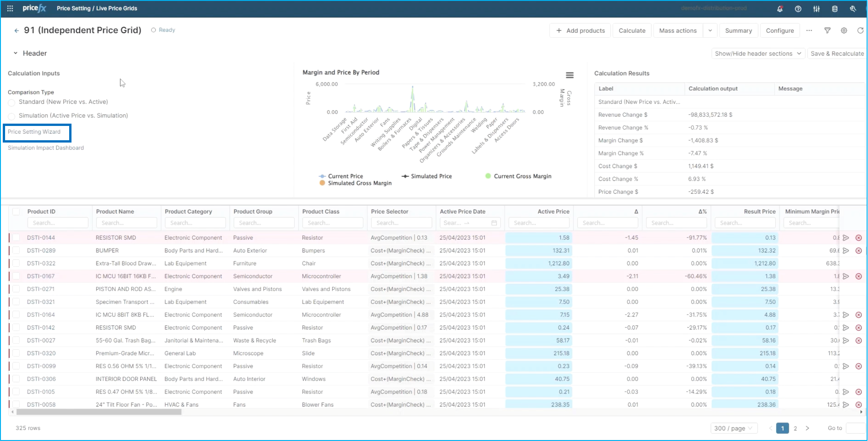Open Show/Hide header sections dropdown
The width and height of the screenshot is (868, 441).
(758, 54)
